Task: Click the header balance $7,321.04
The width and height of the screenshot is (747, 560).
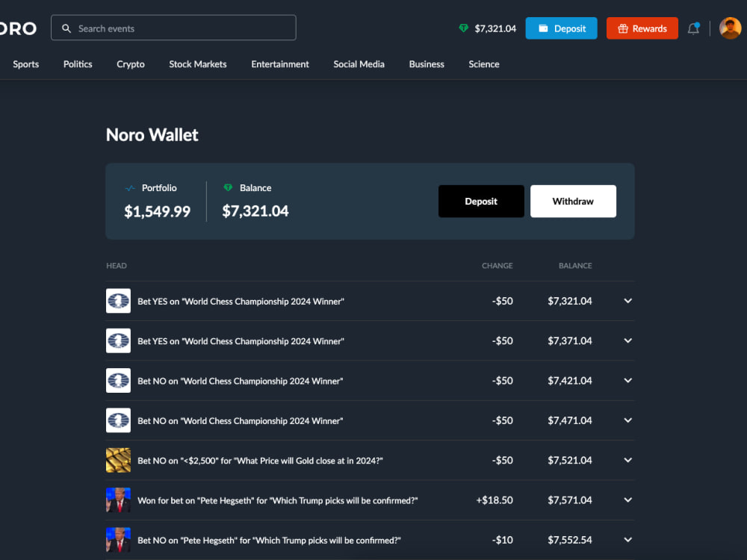Action: point(495,28)
